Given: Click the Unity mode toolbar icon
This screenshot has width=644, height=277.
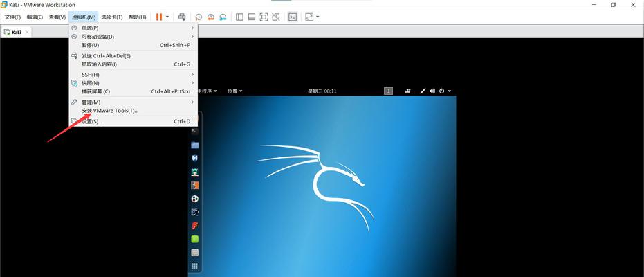Looking at the screenshot, I should tap(276, 17).
